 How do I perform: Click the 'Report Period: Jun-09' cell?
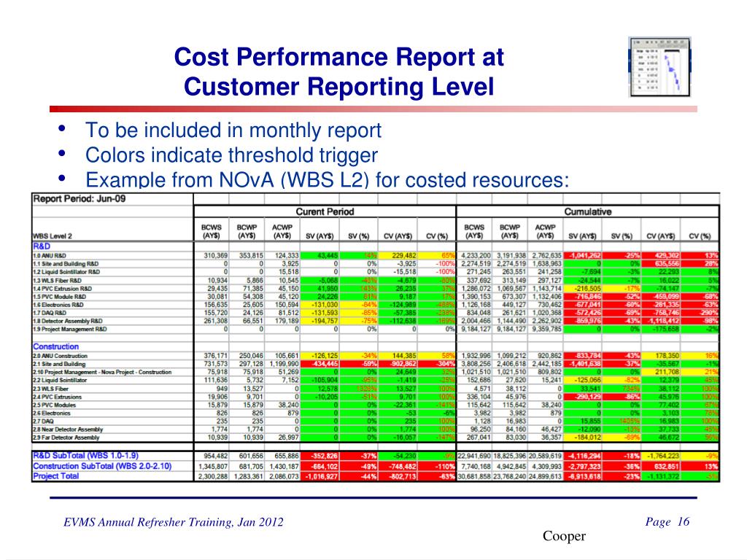tap(80, 198)
